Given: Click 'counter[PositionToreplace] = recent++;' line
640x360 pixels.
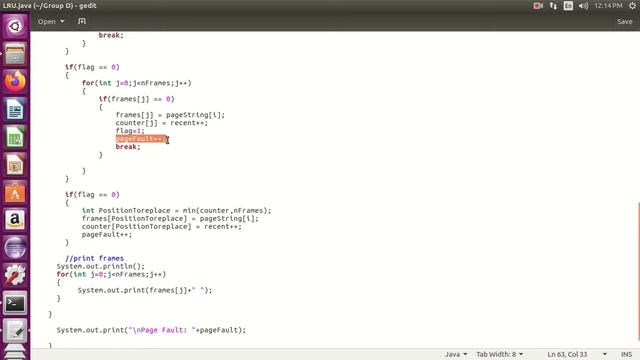Looking at the screenshot, I should [x=162, y=227].
